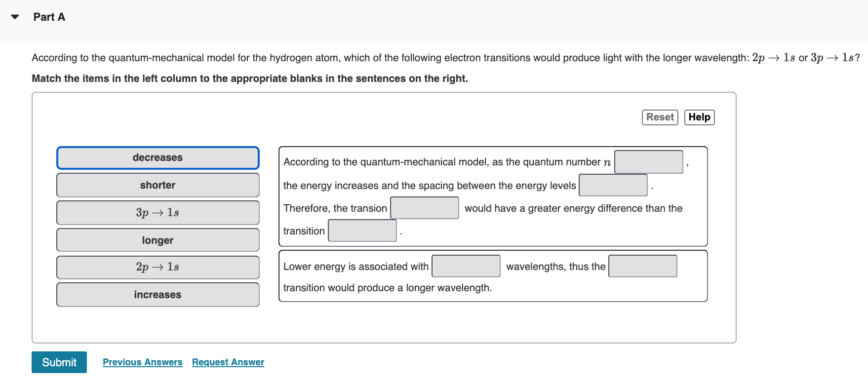This screenshot has height=382, width=868.
Task: Click the blank after 'energy levels'
Action: tap(613, 185)
